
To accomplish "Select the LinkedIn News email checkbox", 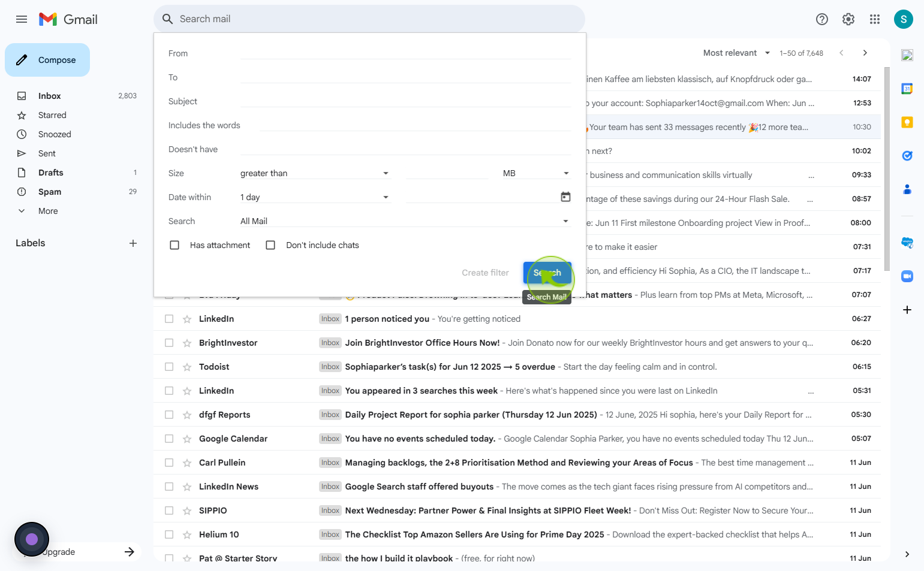I will 169,487.
